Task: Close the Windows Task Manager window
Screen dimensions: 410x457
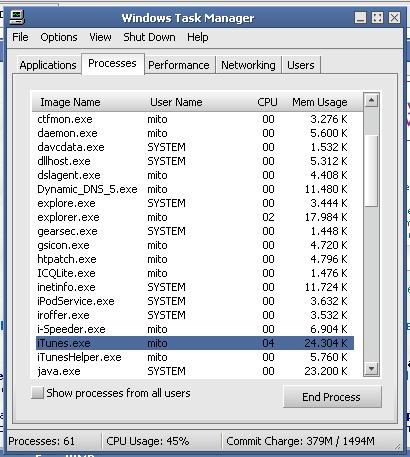Action: point(395,17)
